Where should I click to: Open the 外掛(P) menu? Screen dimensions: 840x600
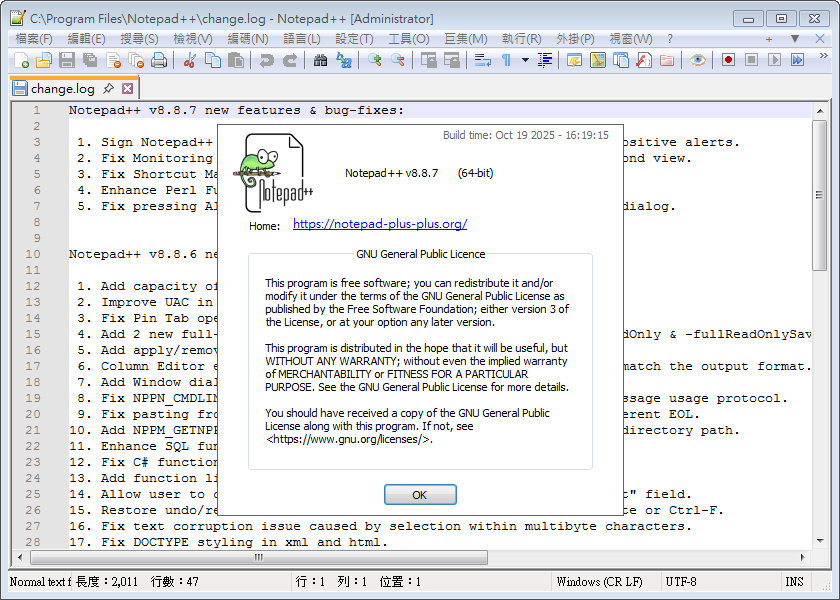(575, 39)
